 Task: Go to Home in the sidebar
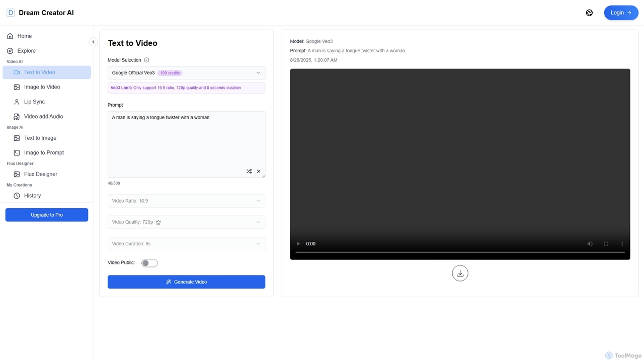click(x=47, y=36)
